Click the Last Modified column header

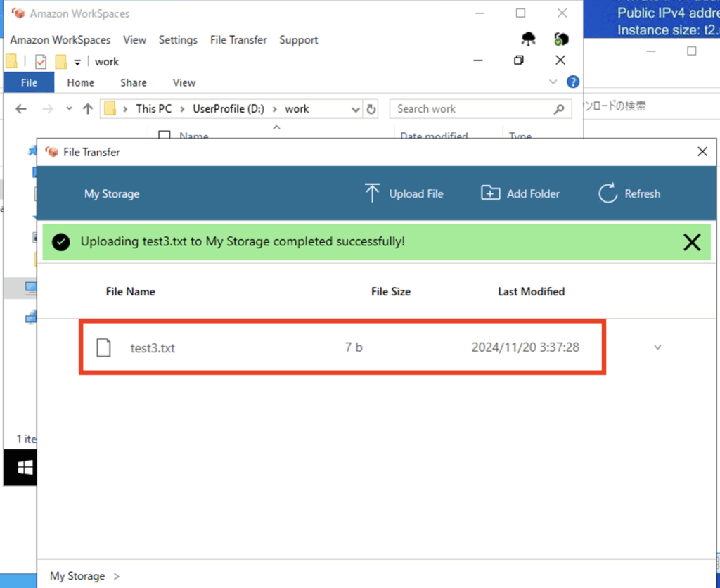[x=531, y=291]
